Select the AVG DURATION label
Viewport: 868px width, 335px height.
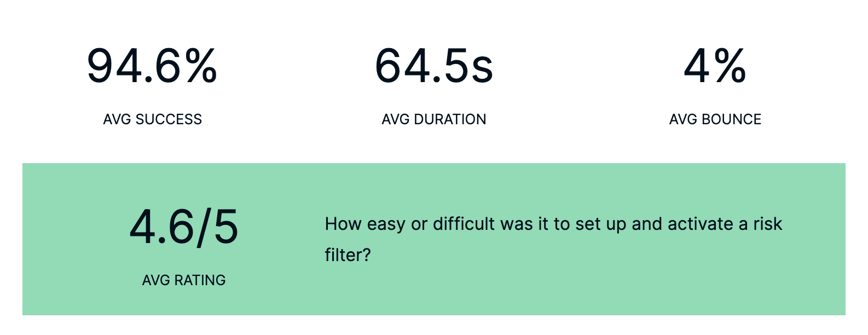pos(434,119)
